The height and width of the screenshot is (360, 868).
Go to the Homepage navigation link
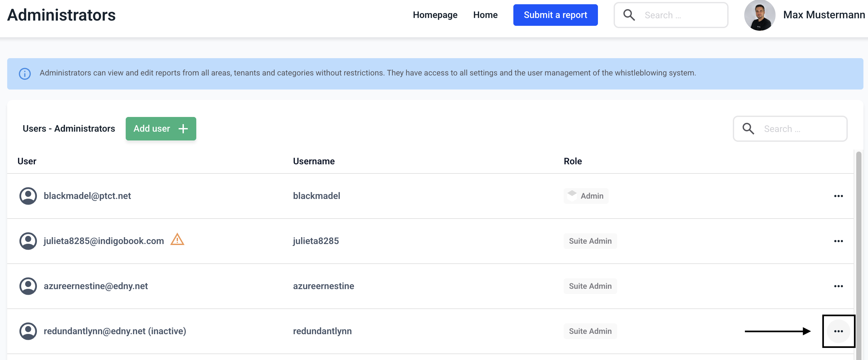coord(435,15)
